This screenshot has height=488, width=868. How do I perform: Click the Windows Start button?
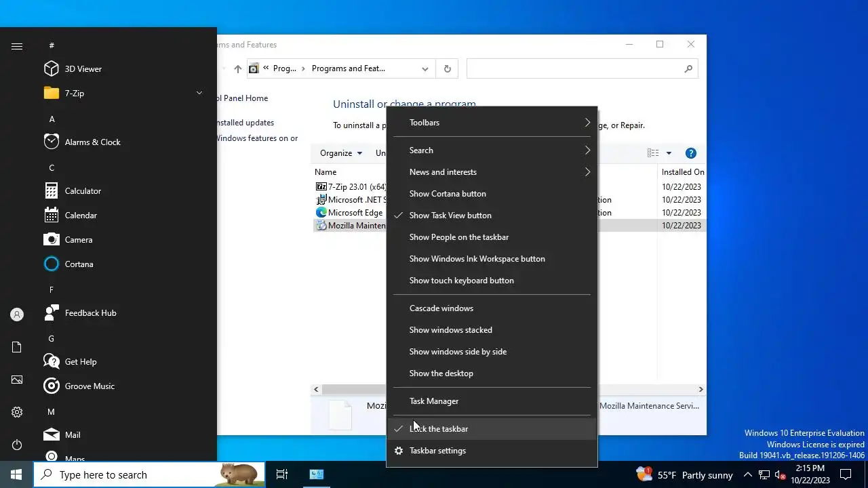click(x=16, y=474)
